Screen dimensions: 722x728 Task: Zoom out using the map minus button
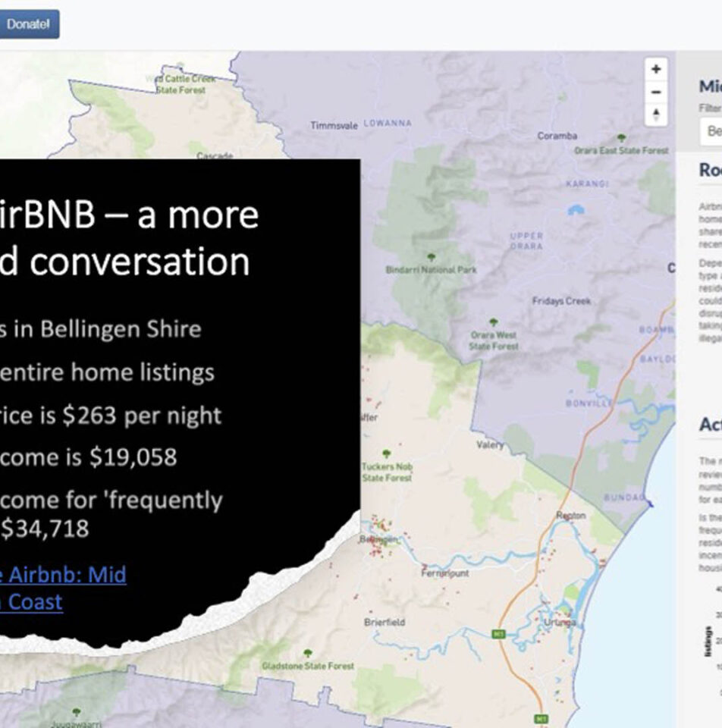point(656,92)
